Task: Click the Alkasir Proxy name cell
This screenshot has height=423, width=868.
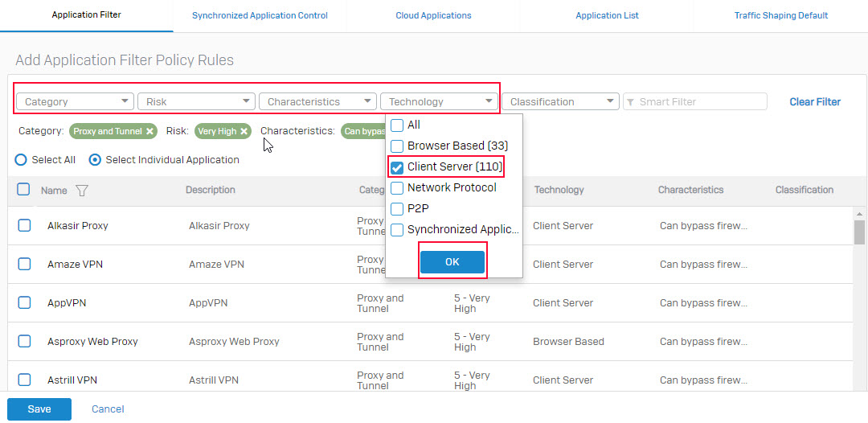Action: pos(77,226)
